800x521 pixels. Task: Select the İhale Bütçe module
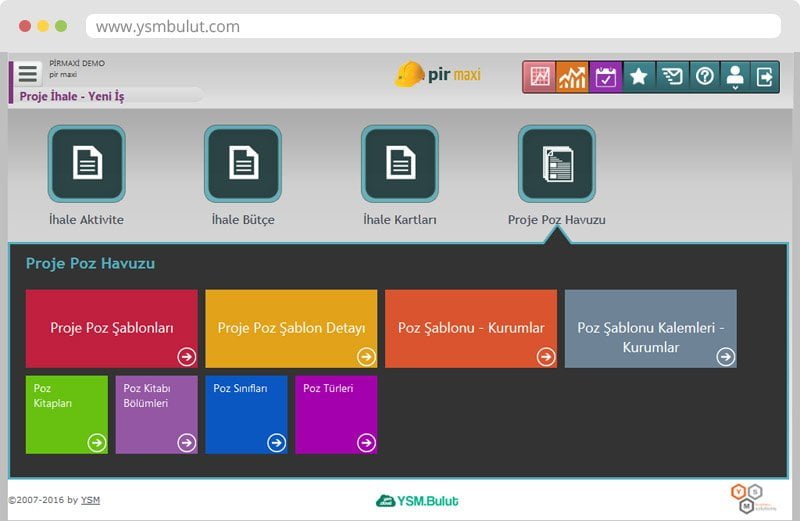click(243, 164)
